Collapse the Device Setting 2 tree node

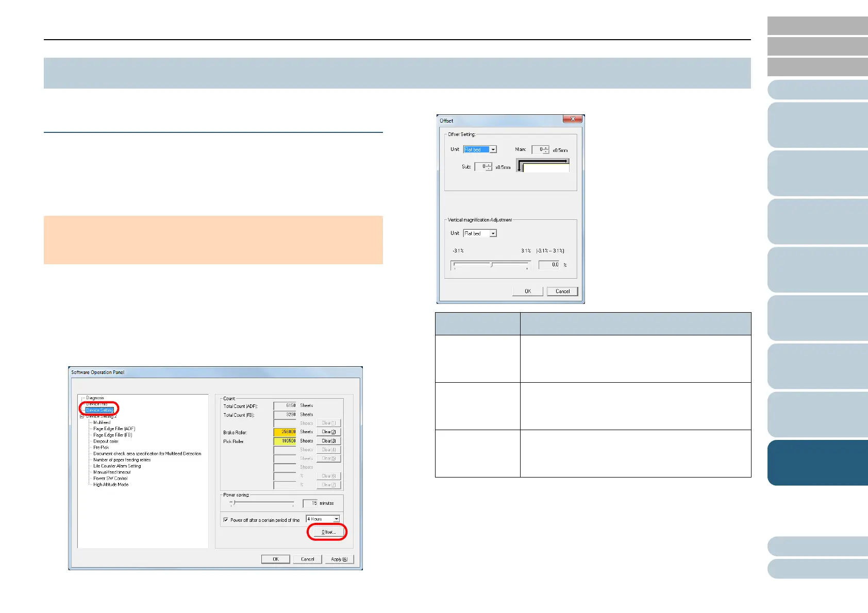coord(81,416)
